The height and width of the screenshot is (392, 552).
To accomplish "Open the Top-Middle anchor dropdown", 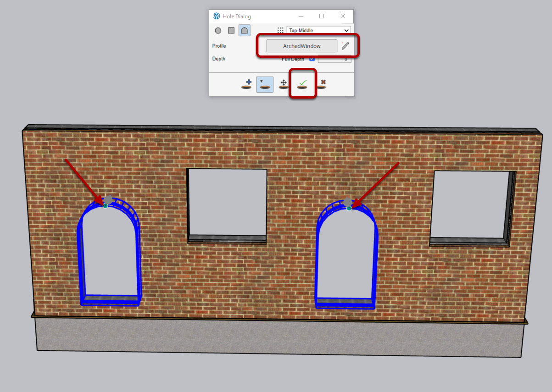I will (319, 30).
